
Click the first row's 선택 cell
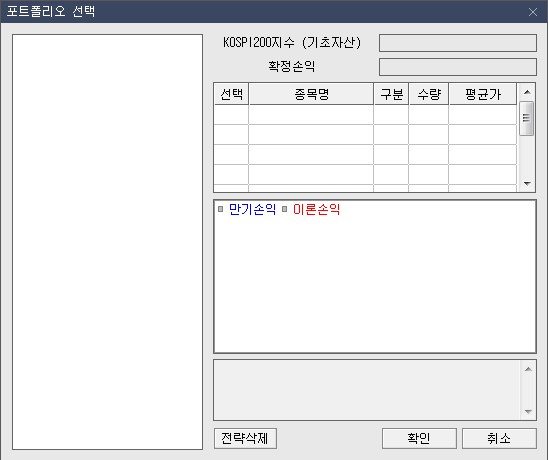click(x=231, y=115)
